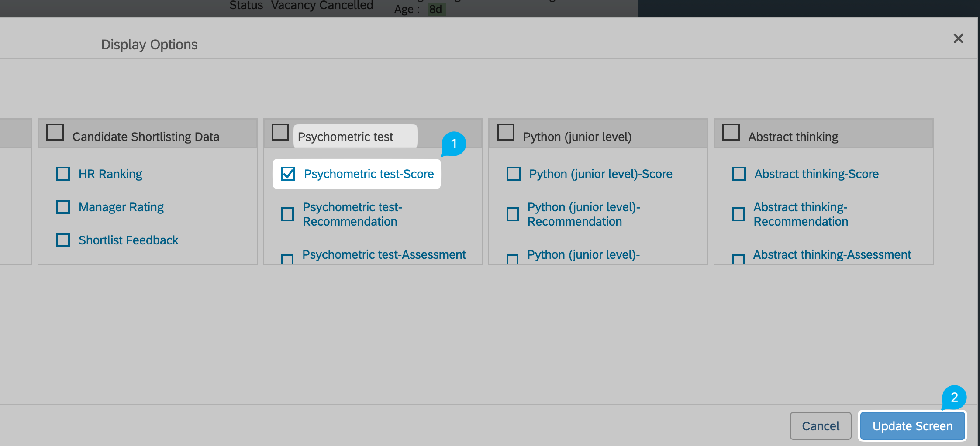This screenshot has height=446, width=980.
Task: Uncheck Psychometric test-Score checkbox
Action: [x=288, y=174]
